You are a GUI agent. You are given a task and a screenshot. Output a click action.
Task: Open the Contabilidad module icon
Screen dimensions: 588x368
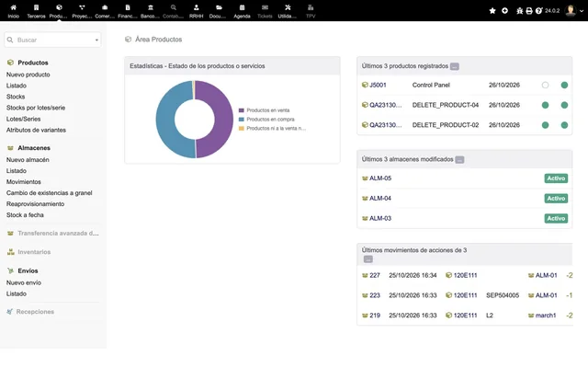pos(174,7)
